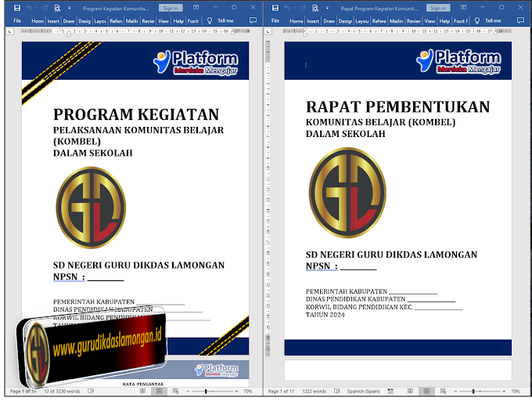
Task: Switch to Web Layout view in left window
Action: coord(175,391)
